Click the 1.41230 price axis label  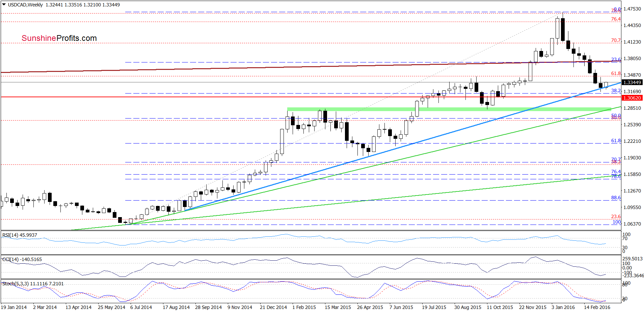632,42
